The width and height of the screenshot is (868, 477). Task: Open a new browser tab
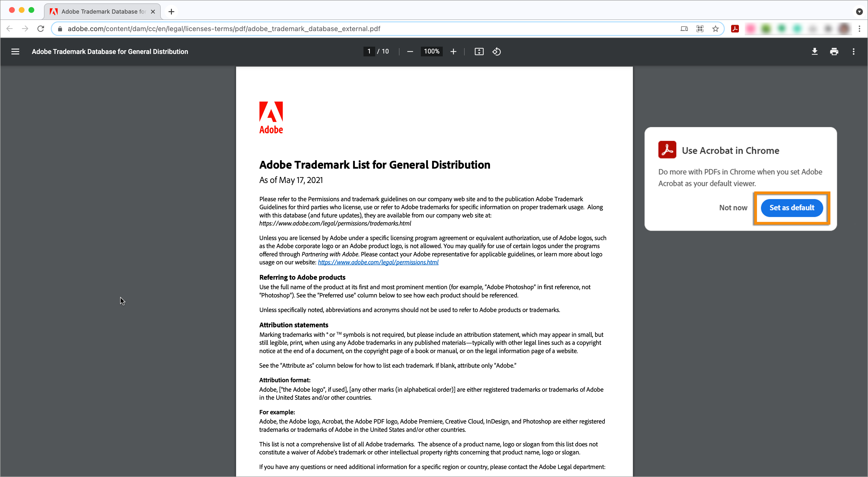(171, 11)
